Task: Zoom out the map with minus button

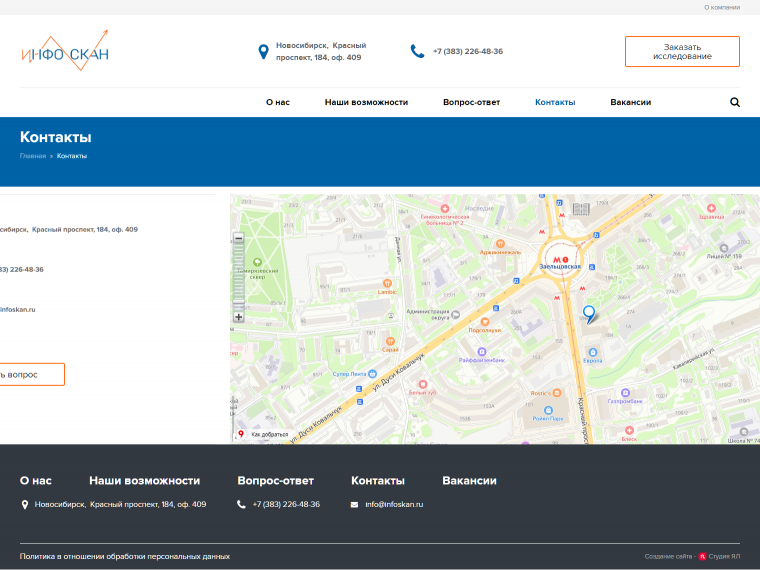Action: coord(238,238)
